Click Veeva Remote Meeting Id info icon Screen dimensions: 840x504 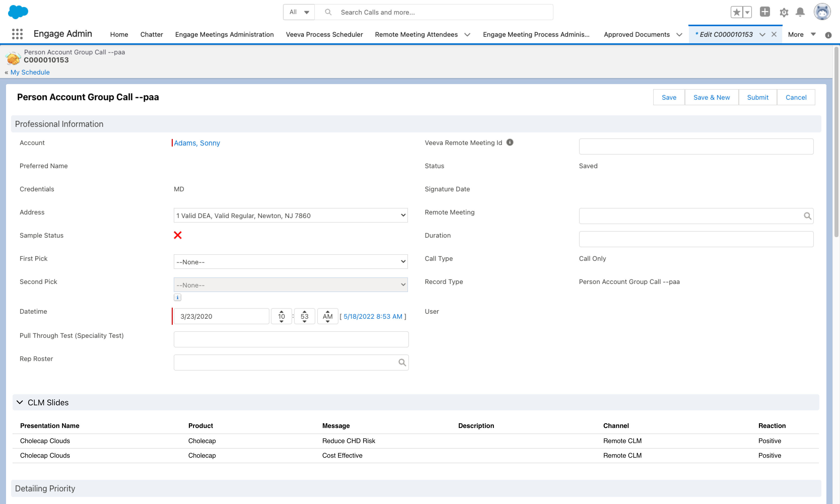coord(510,142)
